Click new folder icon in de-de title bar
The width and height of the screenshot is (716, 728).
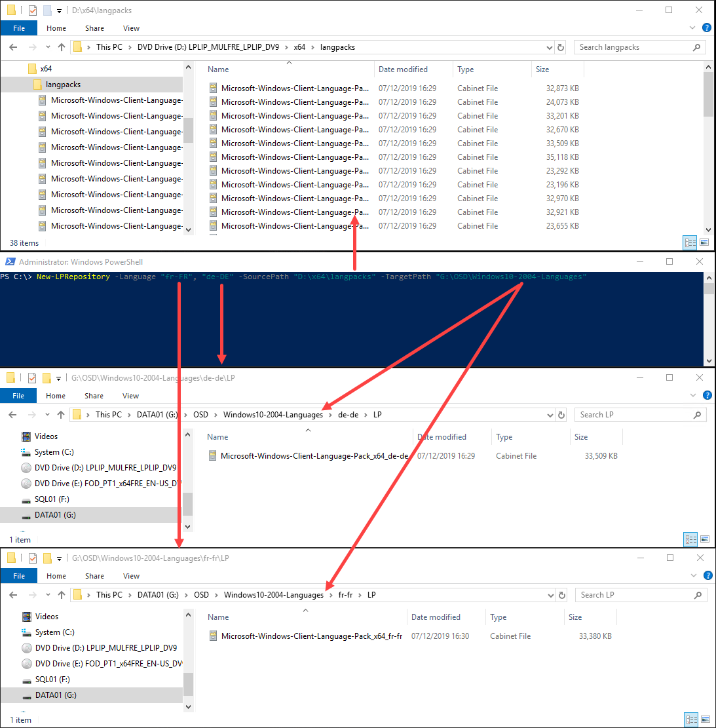[x=47, y=378]
